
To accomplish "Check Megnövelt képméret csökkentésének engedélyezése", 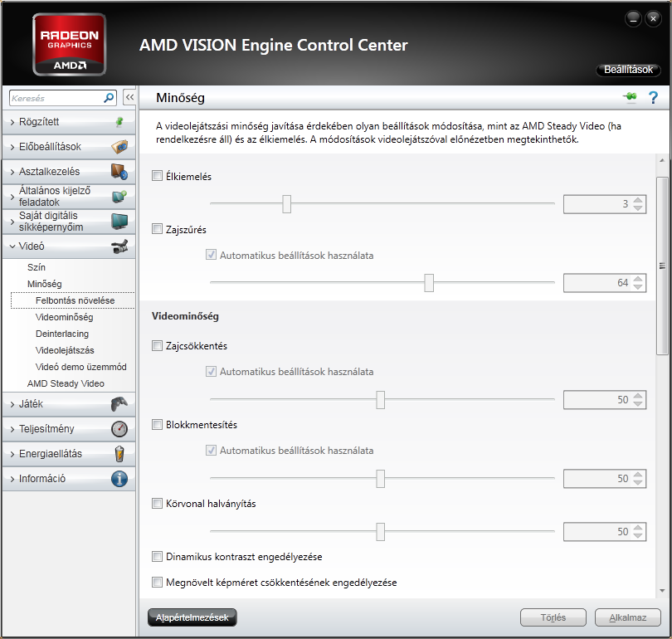I will [158, 582].
